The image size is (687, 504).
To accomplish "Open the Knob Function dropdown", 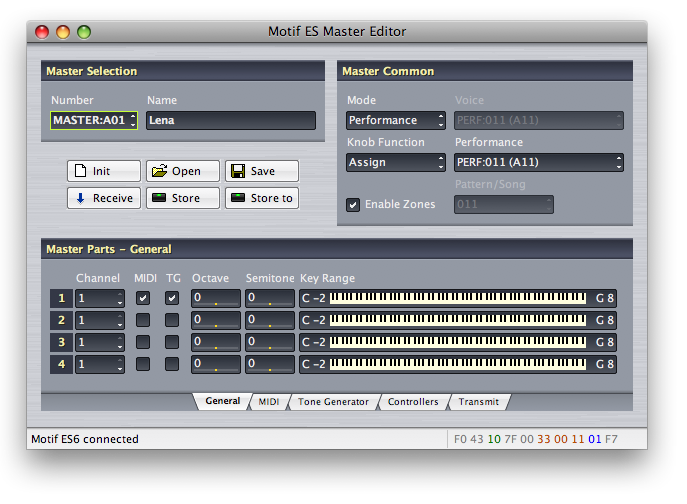I will 396,162.
